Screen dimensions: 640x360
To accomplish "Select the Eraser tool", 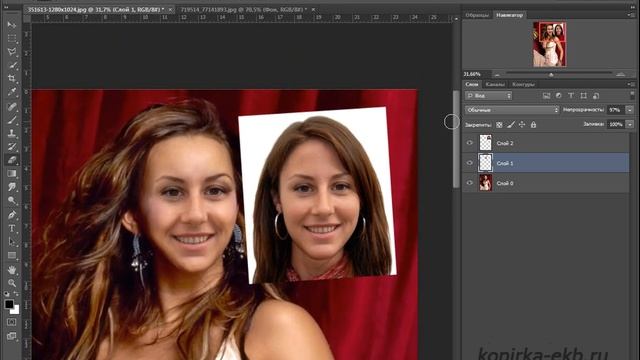I will [x=12, y=160].
